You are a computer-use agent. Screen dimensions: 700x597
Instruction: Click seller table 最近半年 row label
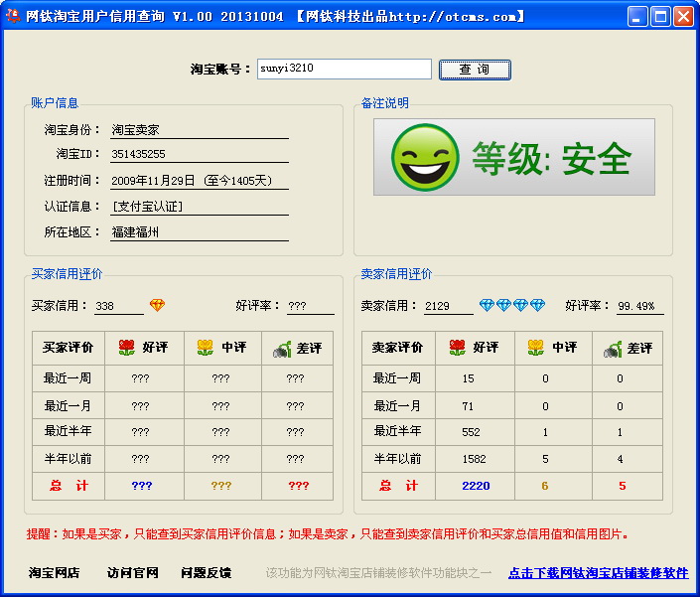click(x=397, y=431)
